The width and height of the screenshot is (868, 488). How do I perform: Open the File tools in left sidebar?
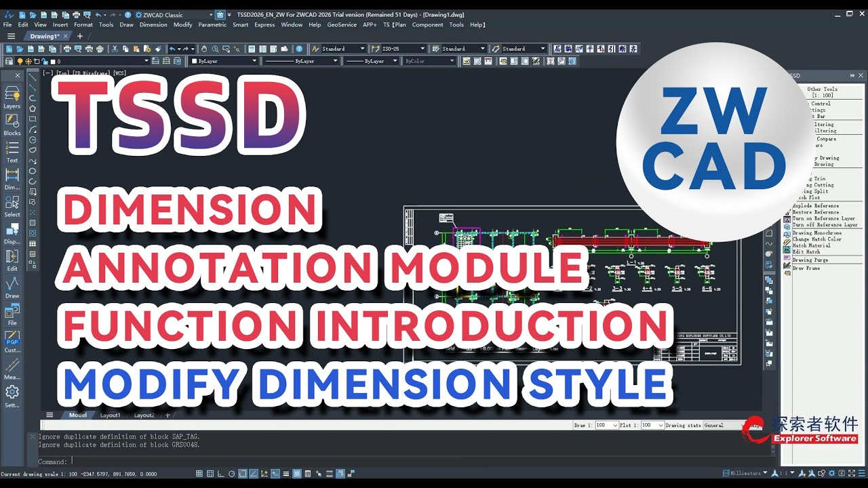[12, 314]
